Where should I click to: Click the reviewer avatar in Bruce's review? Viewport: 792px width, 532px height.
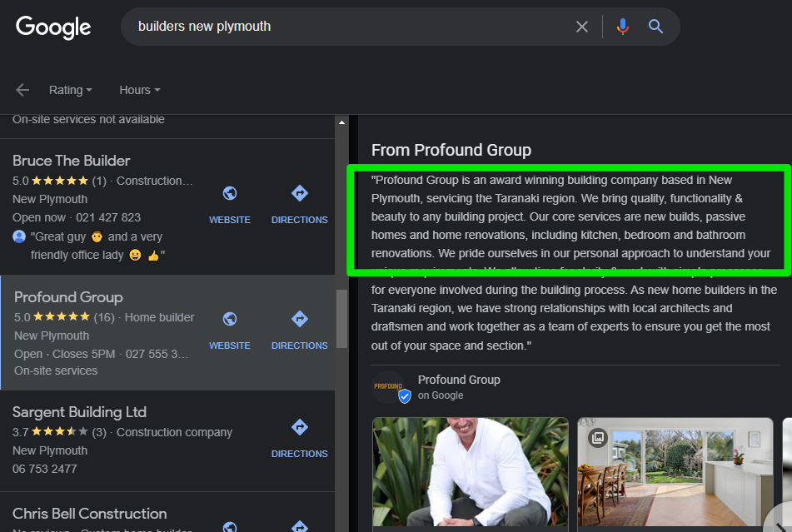(x=19, y=236)
